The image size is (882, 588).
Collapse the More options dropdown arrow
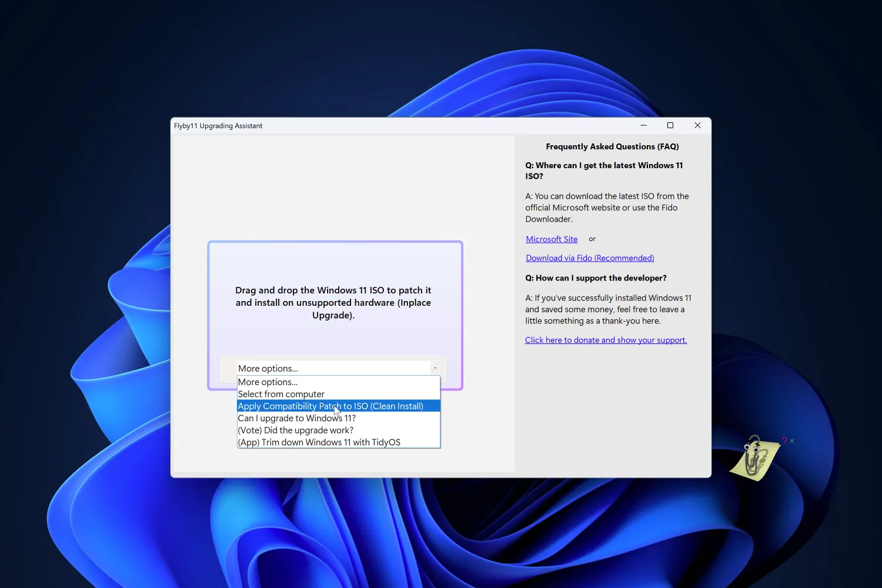pos(435,368)
